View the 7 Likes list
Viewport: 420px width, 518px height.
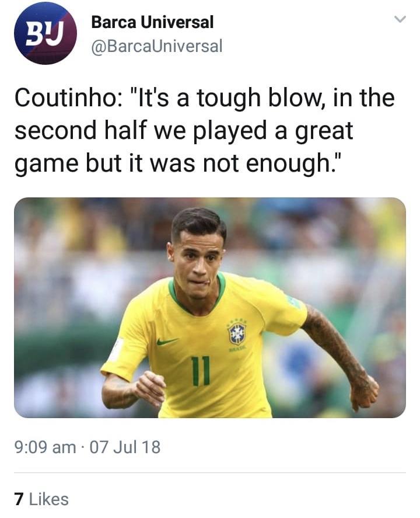coord(41,499)
